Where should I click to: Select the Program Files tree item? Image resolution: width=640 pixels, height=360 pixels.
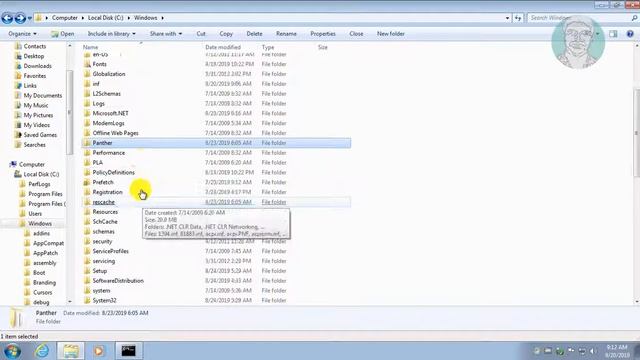pyautogui.click(x=45, y=194)
